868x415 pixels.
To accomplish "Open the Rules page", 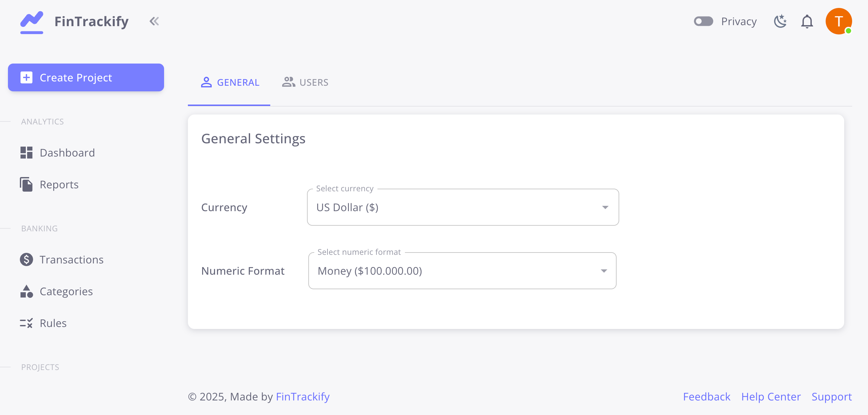I will pos(53,323).
